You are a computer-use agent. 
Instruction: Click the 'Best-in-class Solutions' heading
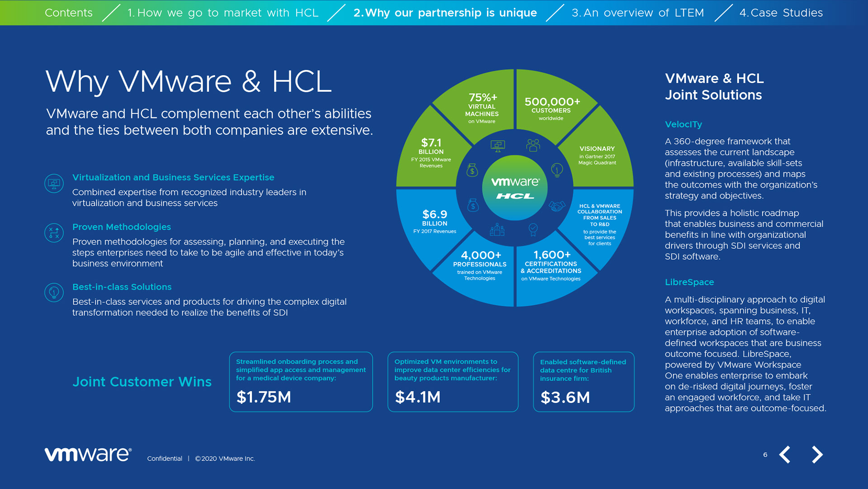[x=122, y=287]
